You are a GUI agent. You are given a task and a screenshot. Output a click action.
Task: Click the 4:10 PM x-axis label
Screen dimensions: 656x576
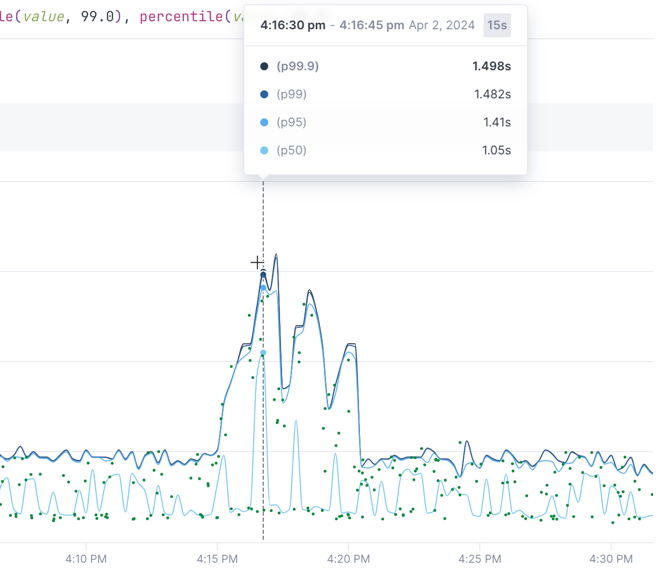click(86, 559)
